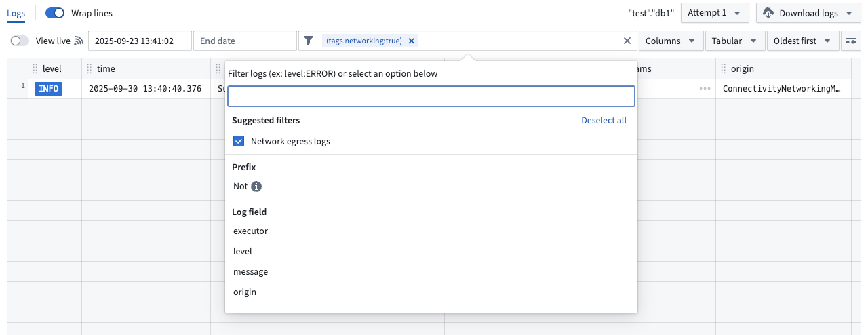This screenshot has width=868, height=335.
Task: Click the funnel filter icon
Action: [x=309, y=41]
